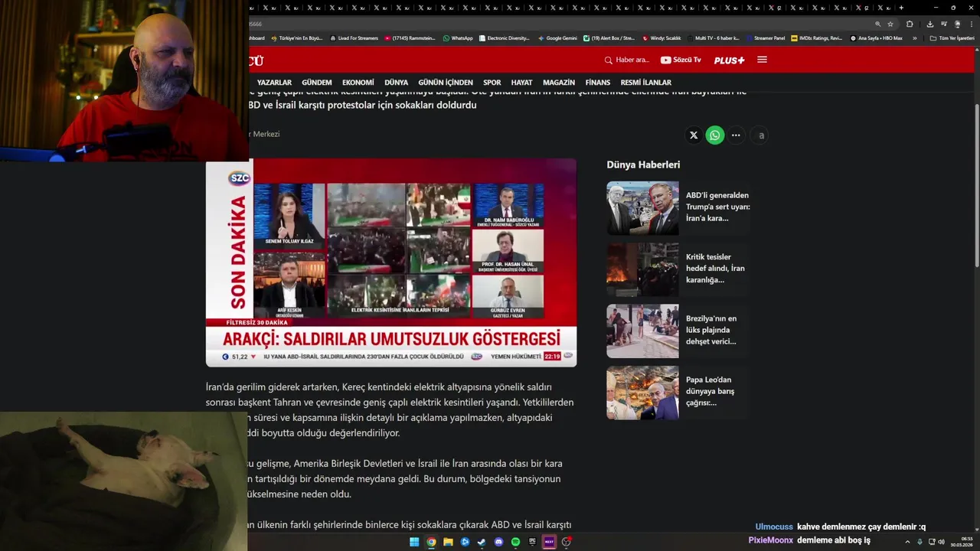Open the hamburger menu in red header
980x551 pixels.
pyautogui.click(x=762, y=60)
